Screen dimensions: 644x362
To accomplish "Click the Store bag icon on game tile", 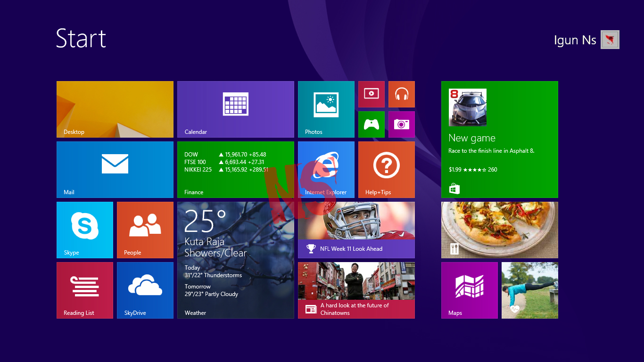I will (454, 189).
